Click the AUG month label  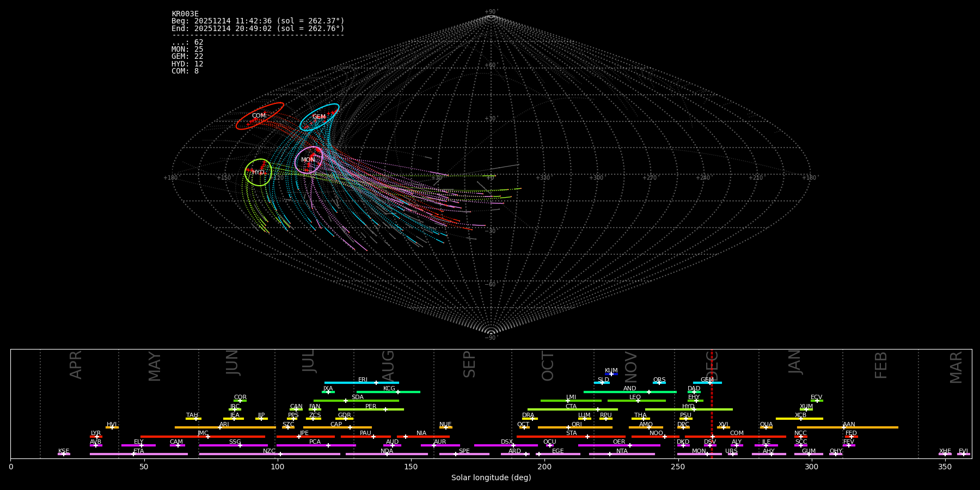click(x=388, y=366)
